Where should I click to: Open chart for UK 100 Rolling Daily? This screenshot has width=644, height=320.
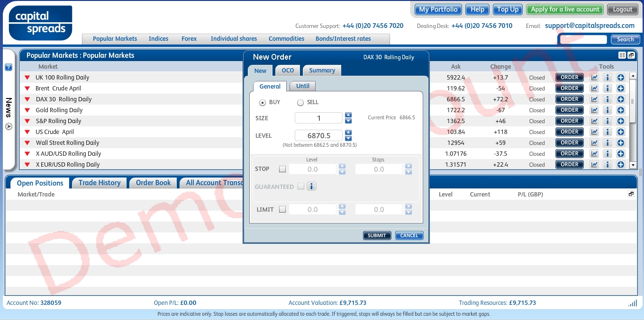coord(594,77)
